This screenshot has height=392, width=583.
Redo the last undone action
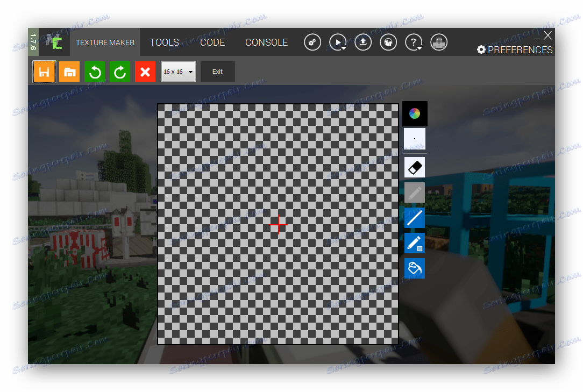119,72
